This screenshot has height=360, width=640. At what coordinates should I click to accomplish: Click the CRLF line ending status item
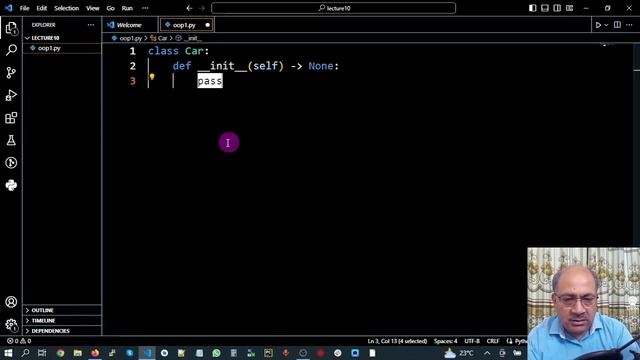coord(493,341)
